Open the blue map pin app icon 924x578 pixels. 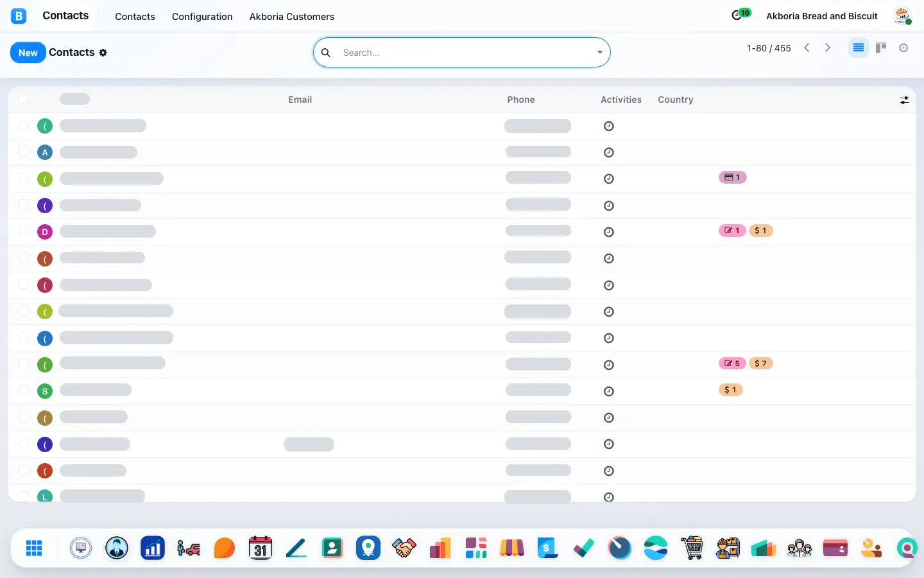pos(368,548)
